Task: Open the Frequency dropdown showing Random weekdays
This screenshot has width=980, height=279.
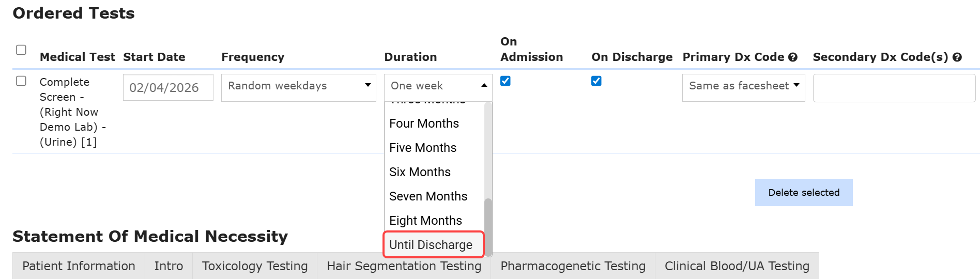Action: 298,86
